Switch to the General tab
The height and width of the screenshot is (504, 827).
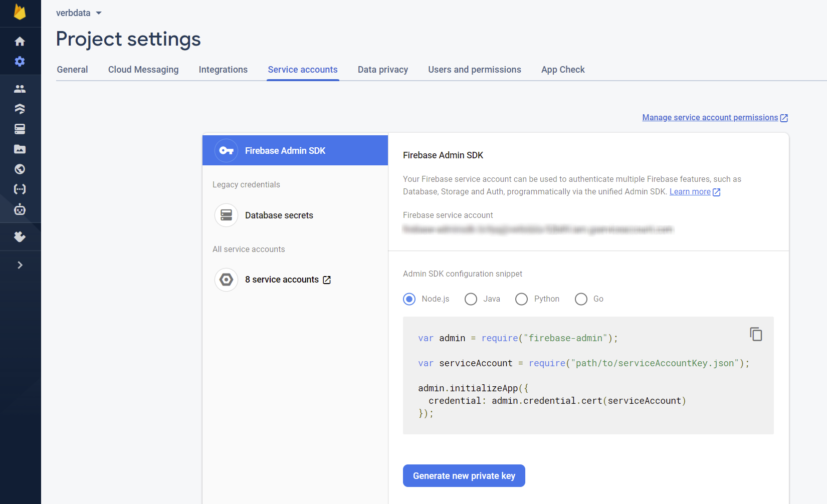coord(72,70)
